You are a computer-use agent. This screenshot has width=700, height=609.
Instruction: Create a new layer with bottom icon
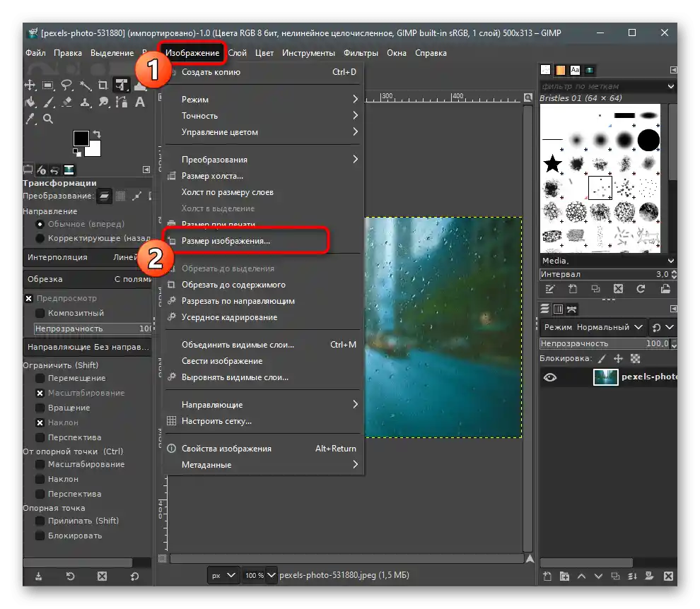(x=547, y=576)
